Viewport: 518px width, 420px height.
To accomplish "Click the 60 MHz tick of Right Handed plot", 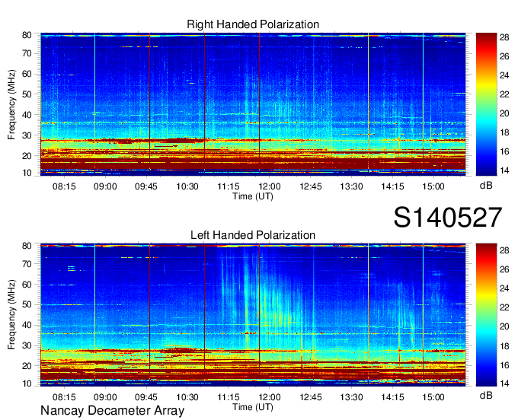I will coord(27,74).
